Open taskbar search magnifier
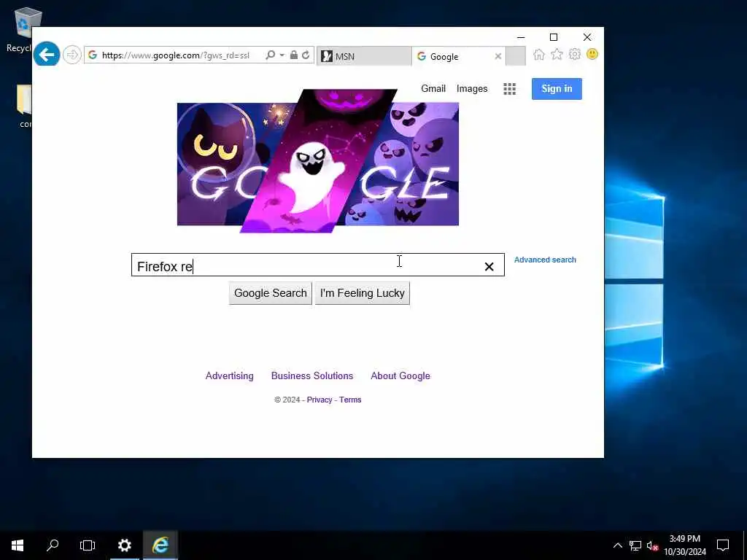 [53, 545]
